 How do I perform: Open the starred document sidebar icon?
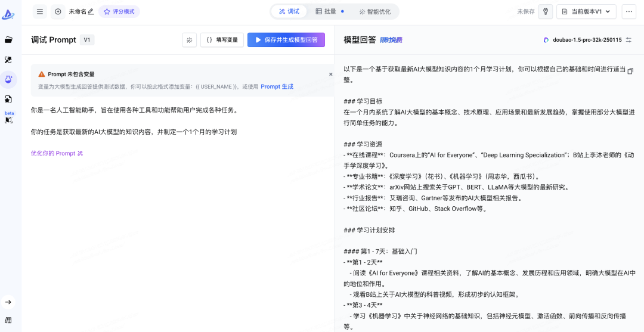pyautogui.click(x=8, y=99)
